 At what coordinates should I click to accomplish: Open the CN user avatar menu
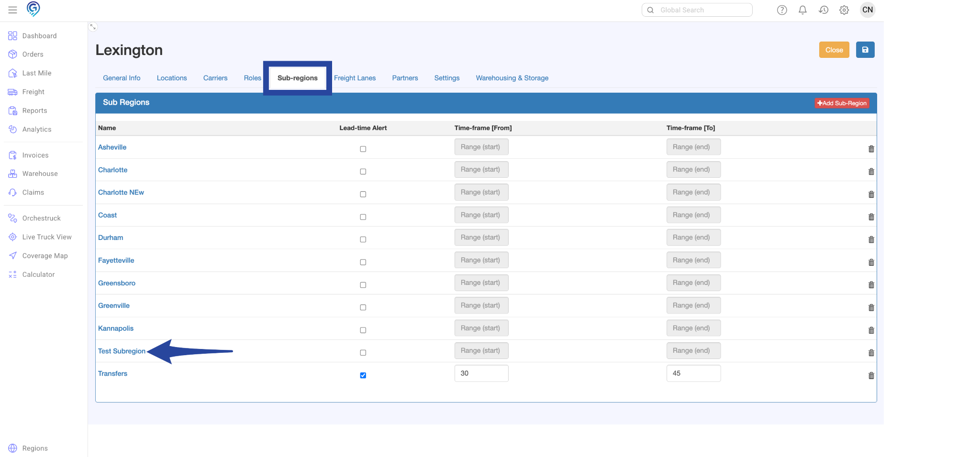click(867, 10)
